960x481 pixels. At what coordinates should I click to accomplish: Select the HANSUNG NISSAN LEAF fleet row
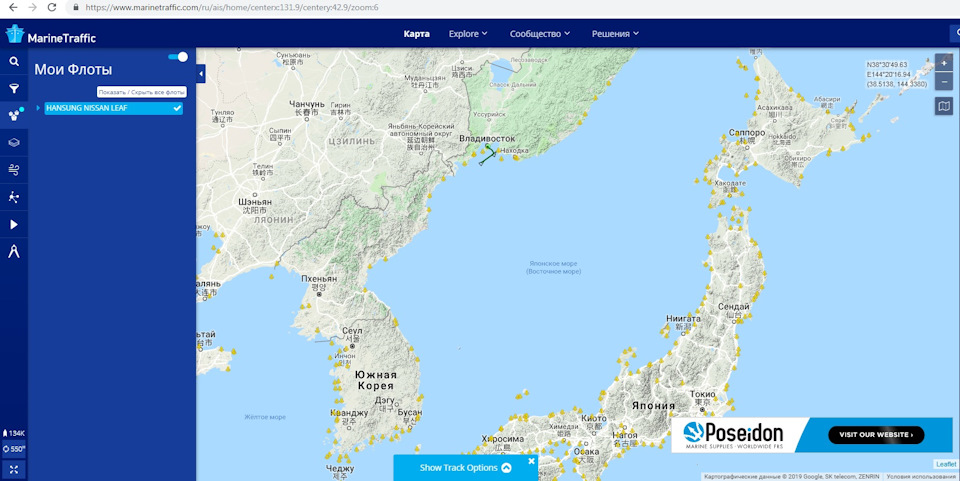[x=113, y=108]
